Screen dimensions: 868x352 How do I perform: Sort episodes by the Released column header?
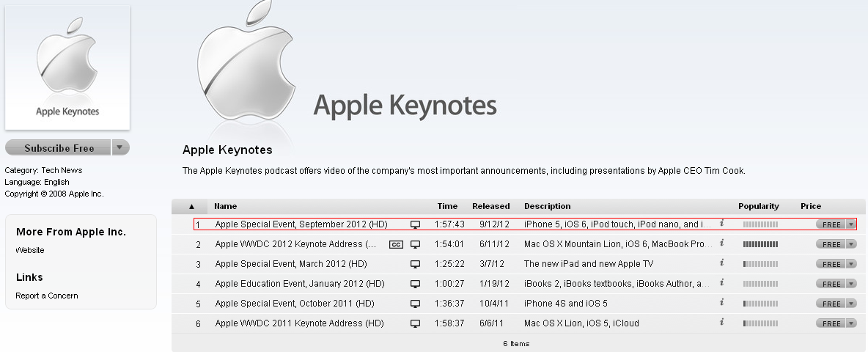(x=490, y=207)
